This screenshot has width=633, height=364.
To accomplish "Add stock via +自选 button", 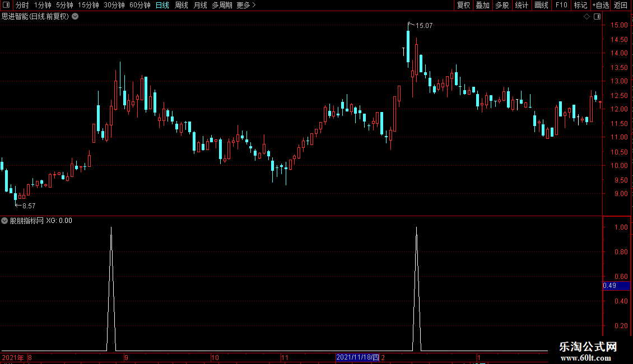I will point(601,5).
